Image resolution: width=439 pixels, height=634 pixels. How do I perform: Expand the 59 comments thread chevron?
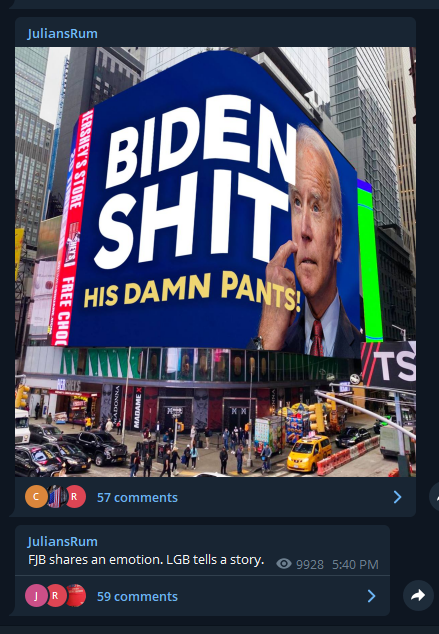(x=371, y=596)
